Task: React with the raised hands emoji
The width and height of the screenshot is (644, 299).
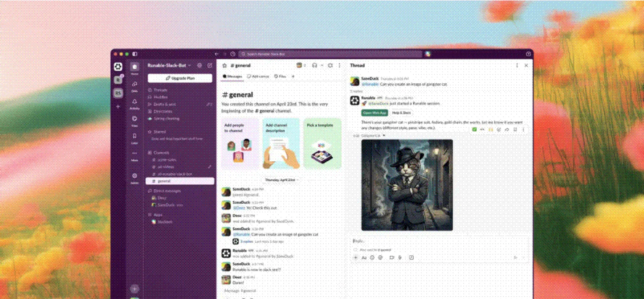Action: (x=490, y=129)
